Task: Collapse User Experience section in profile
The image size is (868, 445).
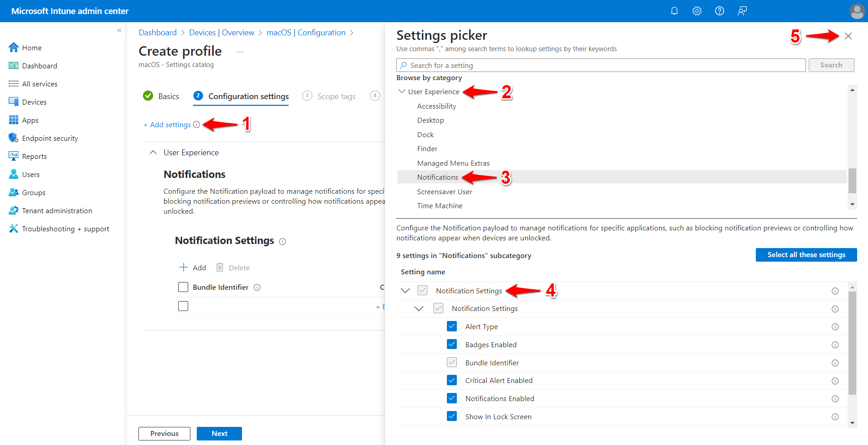Action: pyautogui.click(x=153, y=153)
